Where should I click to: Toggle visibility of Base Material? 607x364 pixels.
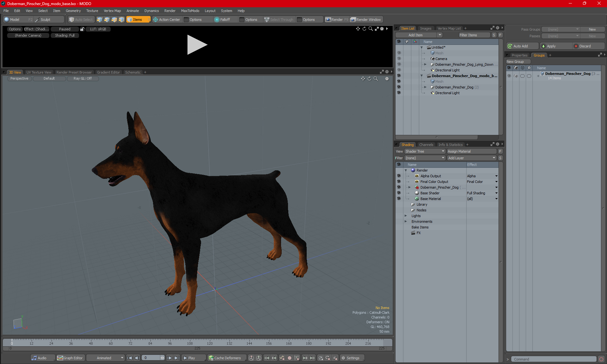[x=399, y=199]
